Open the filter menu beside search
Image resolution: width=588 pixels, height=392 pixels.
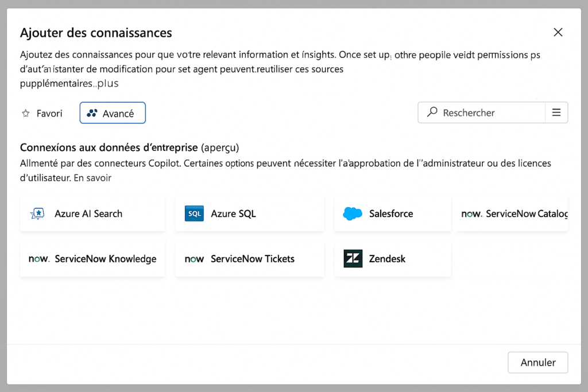click(x=556, y=112)
